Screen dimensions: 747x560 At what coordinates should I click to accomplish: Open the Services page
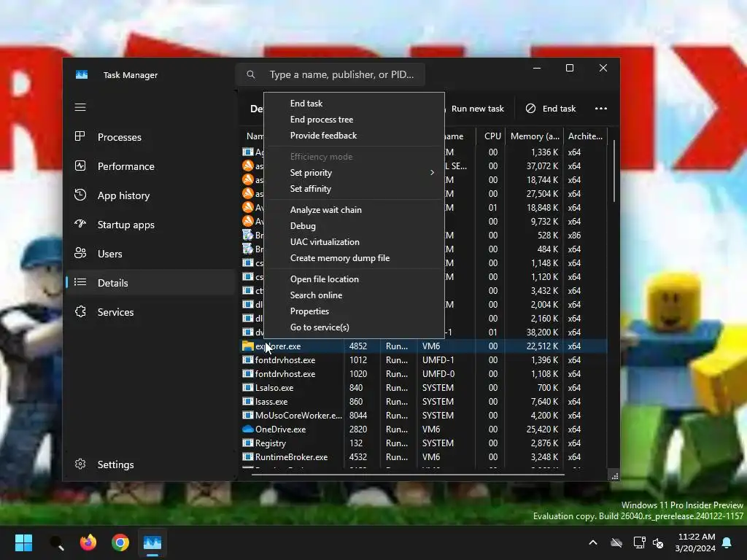click(x=151, y=312)
